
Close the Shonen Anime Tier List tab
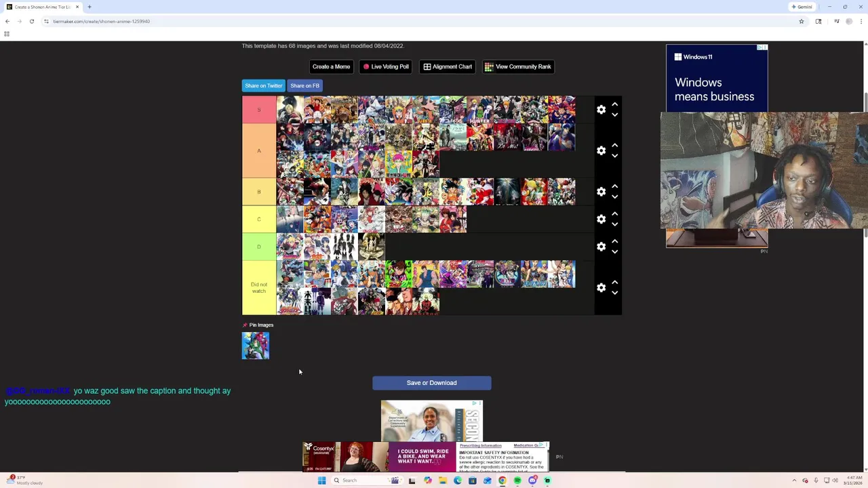coord(77,7)
